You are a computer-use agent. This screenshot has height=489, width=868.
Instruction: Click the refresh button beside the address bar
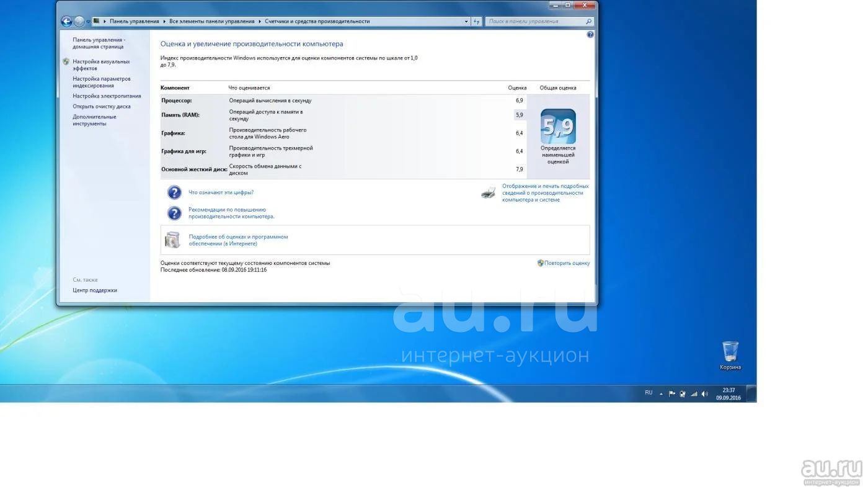pos(477,22)
